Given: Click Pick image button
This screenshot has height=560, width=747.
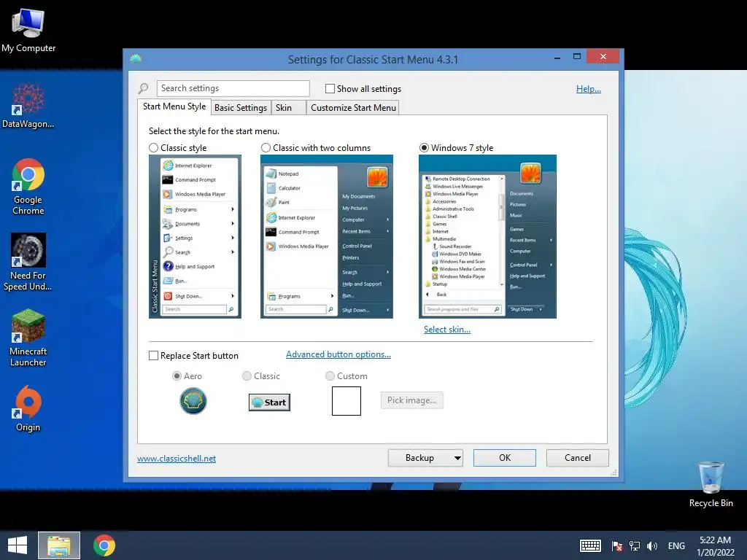Looking at the screenshot, I should (412, 400).
